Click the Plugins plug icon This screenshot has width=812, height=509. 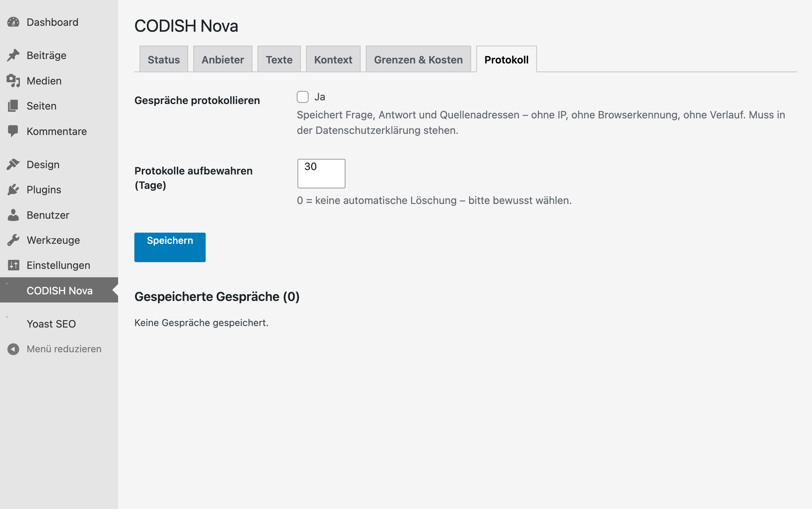[x=13, y=190]
